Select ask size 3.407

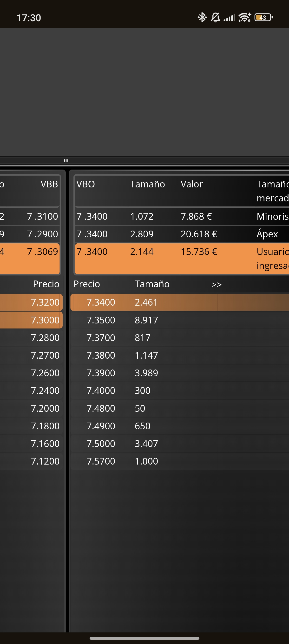(x=146, y=444)
